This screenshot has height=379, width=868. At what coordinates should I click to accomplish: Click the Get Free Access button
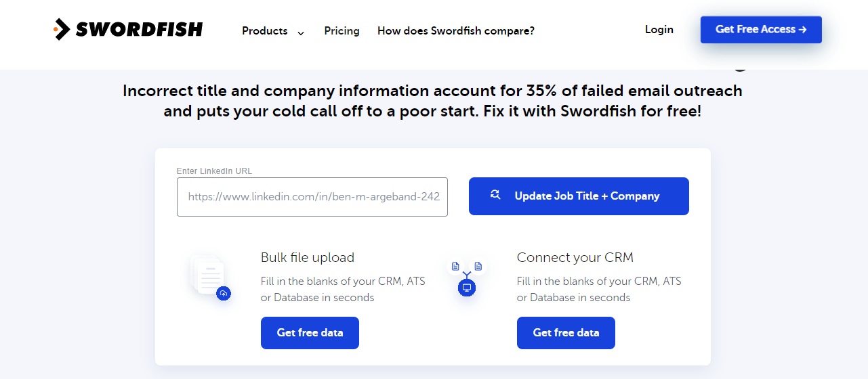(x=761, y=30)
